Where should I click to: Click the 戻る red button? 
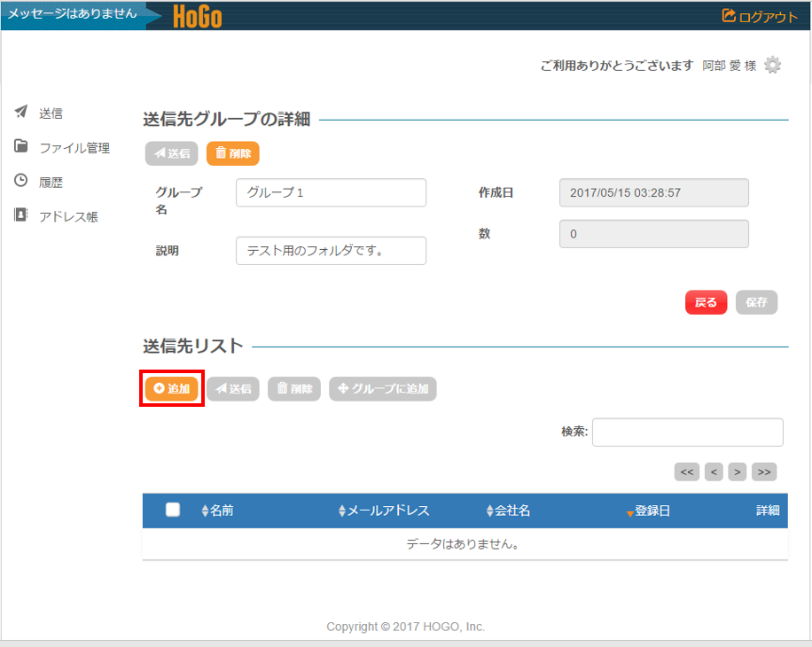706,302
